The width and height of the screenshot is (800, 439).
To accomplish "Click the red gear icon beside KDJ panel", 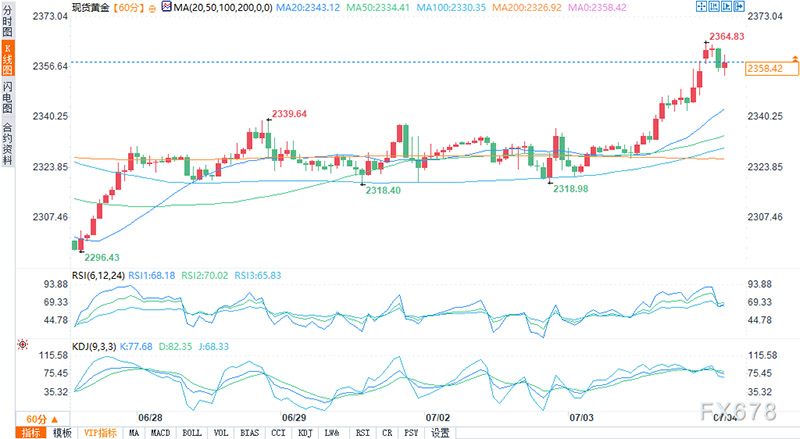I will (22, 345).
